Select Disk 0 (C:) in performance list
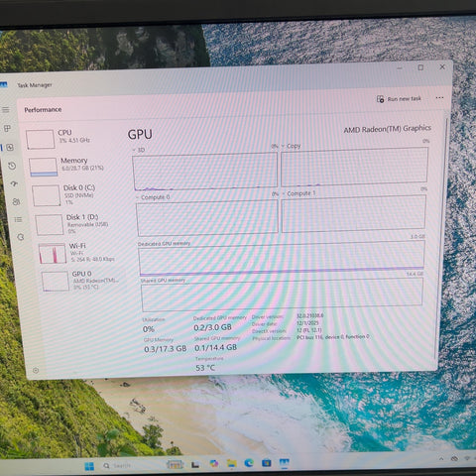The height and width of the screenshot is (476, 476). pyautogui.click(x=77, y=194)
